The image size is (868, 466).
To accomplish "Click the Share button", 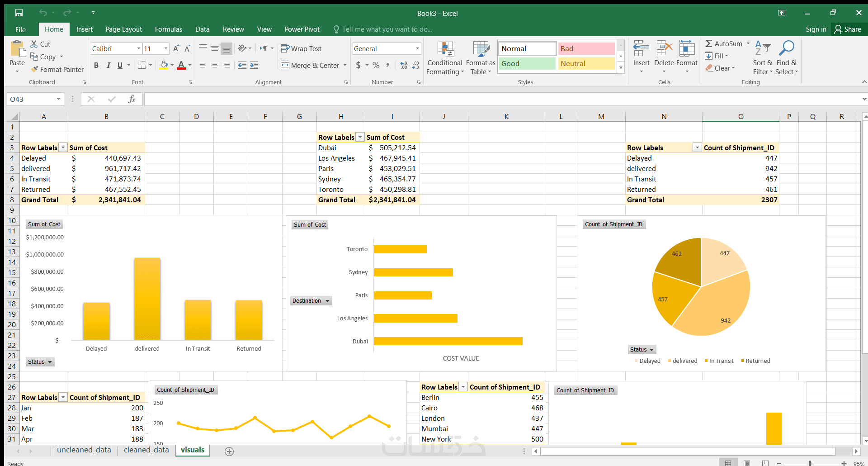I will click(848, 29).
